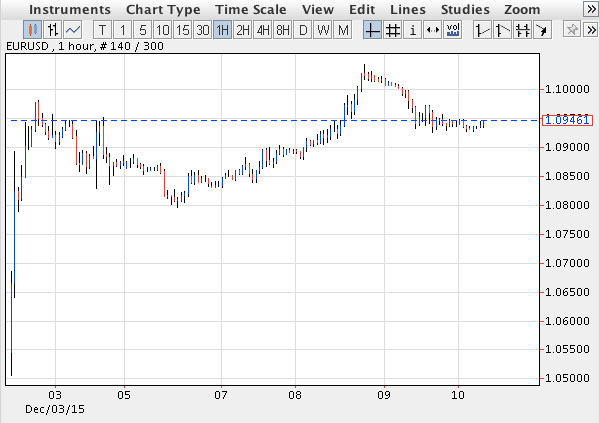The image size is (600, 423).
Task: Click the 1.05000 price axis label
Action: click(567, 378)
